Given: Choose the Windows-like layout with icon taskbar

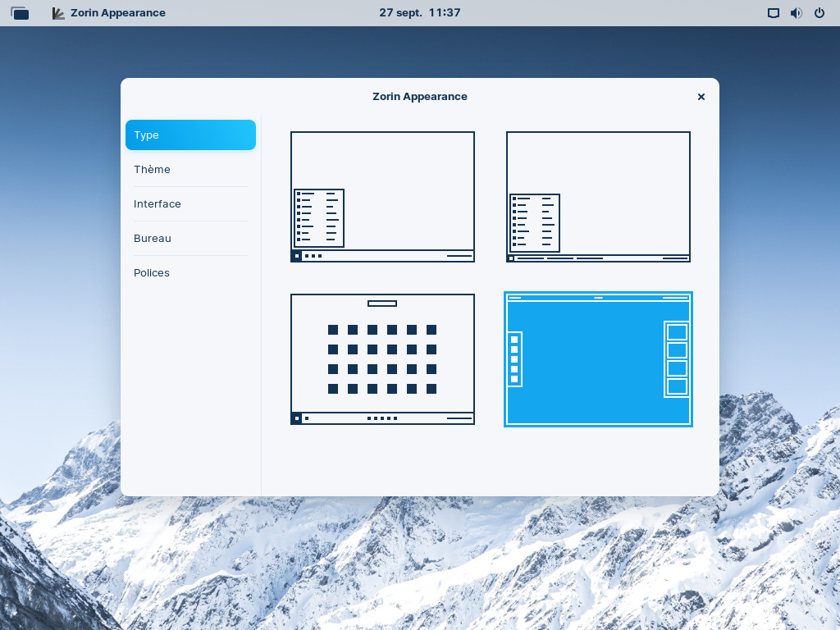Looking at the screenshot, I should (382, 197).
